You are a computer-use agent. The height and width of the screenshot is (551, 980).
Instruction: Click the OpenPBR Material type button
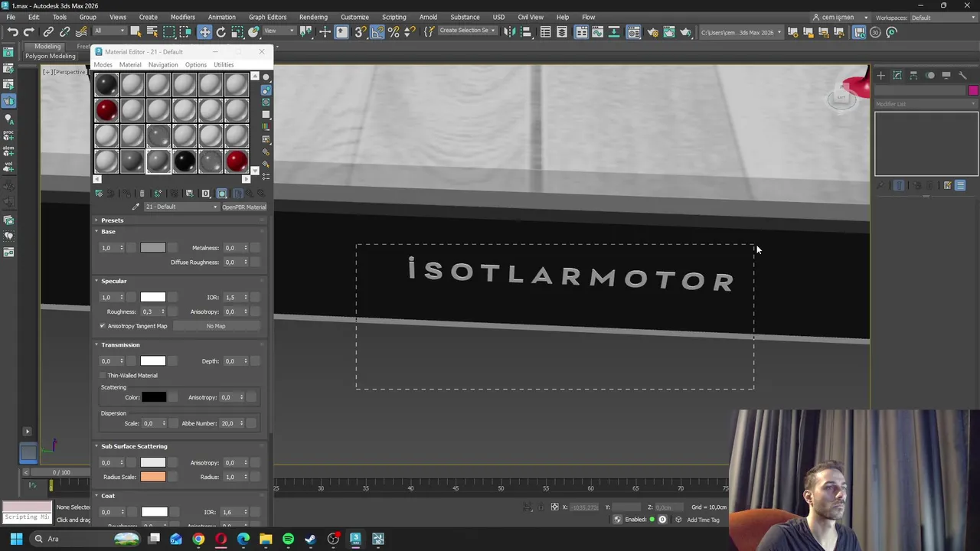(244, 207)
